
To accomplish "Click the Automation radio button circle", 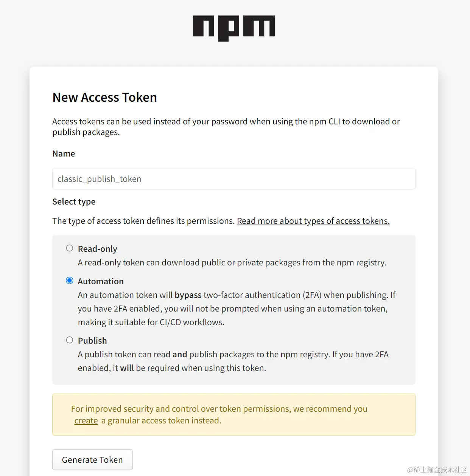I will coord(70,281).
